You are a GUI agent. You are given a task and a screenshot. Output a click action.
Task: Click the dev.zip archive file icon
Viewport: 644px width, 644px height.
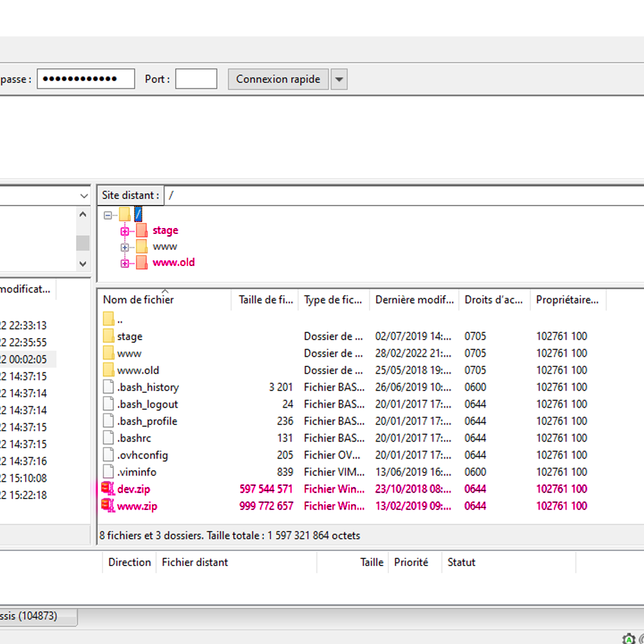click(108, 488)
